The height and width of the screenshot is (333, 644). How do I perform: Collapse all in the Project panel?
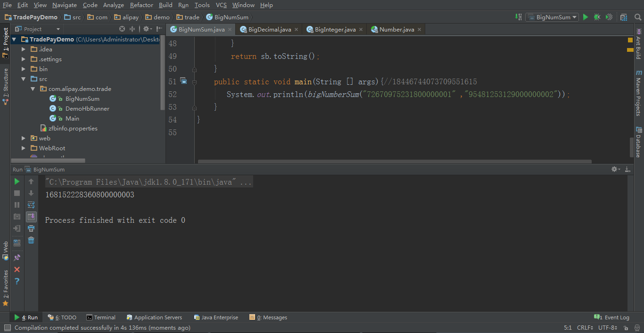[132, 29]
